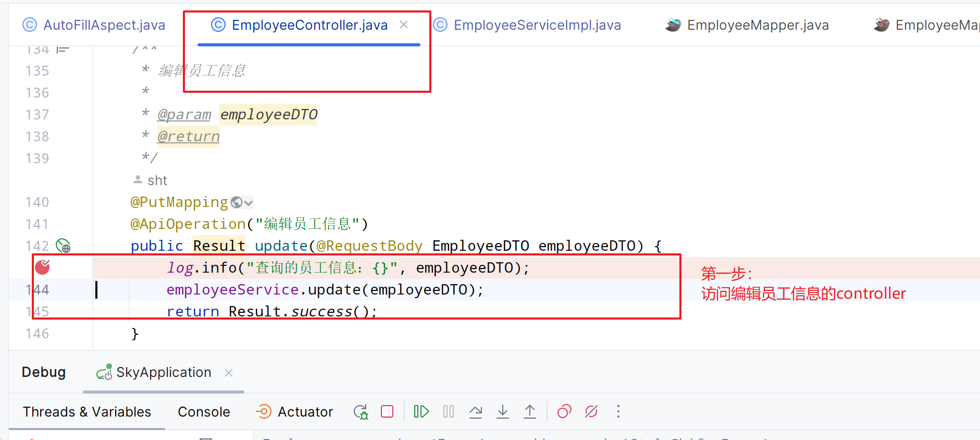Image resolution: width=980 pixels, height=440 pixels.
Task: Open the EmployeeServiceImpl.java tab
Action: coord(527,25)
